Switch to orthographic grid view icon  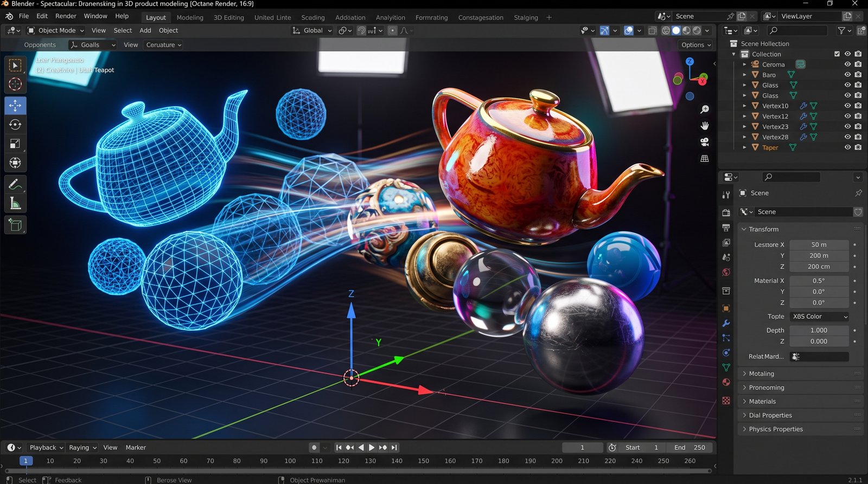click(x=705, y=158)
